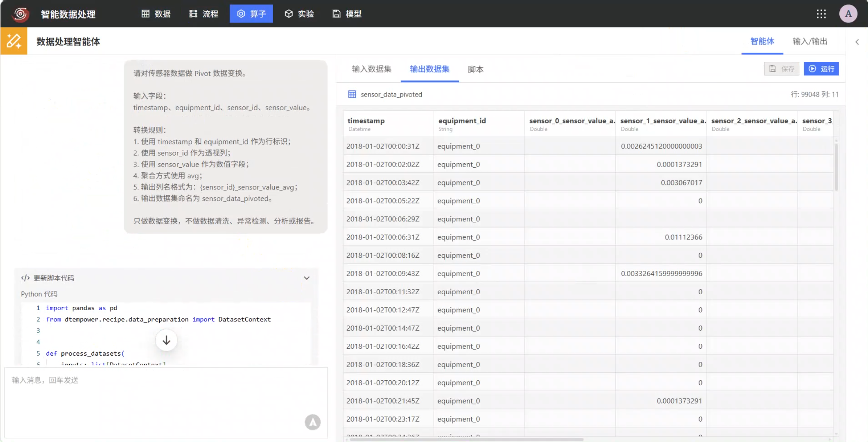868x442 pixels.
Task: Switch to the 智能体 tab
Action: click(x=762, y=41)
